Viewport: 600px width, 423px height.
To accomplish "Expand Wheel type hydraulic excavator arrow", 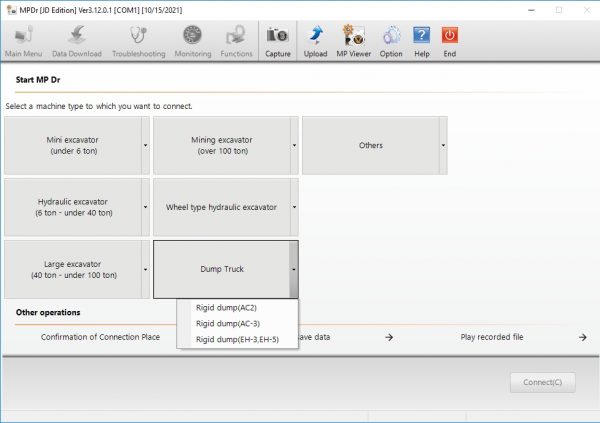I will 294,207.
